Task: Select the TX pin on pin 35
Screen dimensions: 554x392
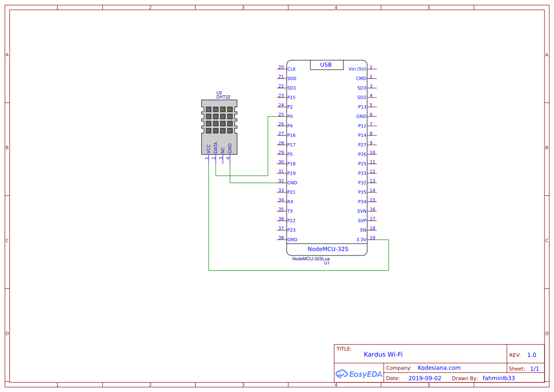Action: [289, 211]
